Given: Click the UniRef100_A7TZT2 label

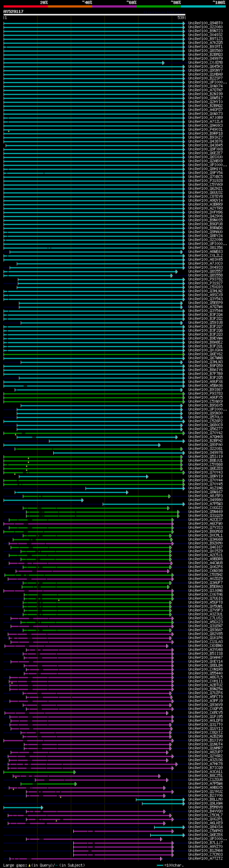Looking at the screenshot, I should [205, 858].
